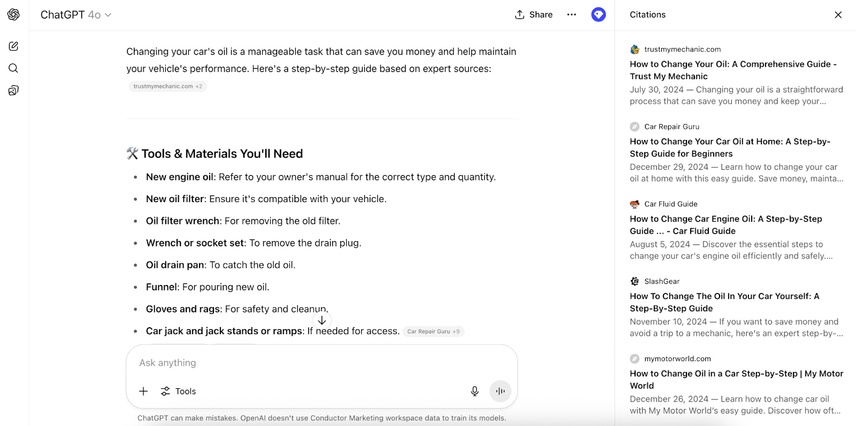Click the November 10, 2024 citation snippet
Image resolution: width=856 pixels, height=426 pixels.
[736, 327]
